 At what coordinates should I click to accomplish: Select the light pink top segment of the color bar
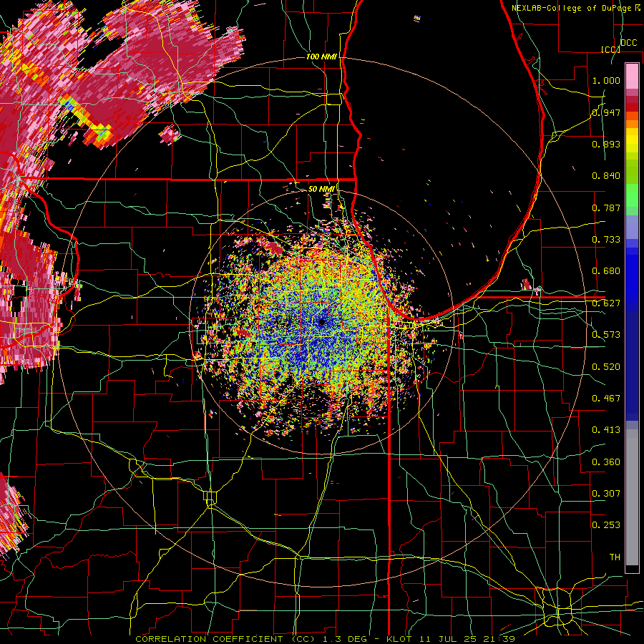pos(632,76)
